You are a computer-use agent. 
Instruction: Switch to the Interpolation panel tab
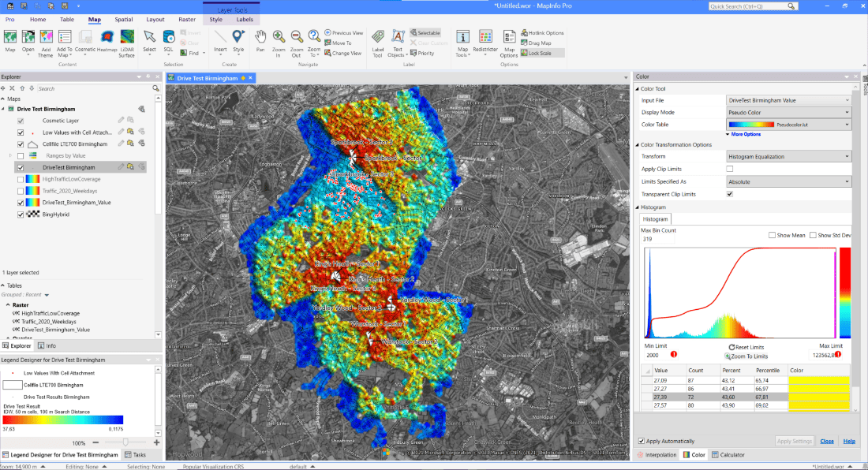point(657,455)
